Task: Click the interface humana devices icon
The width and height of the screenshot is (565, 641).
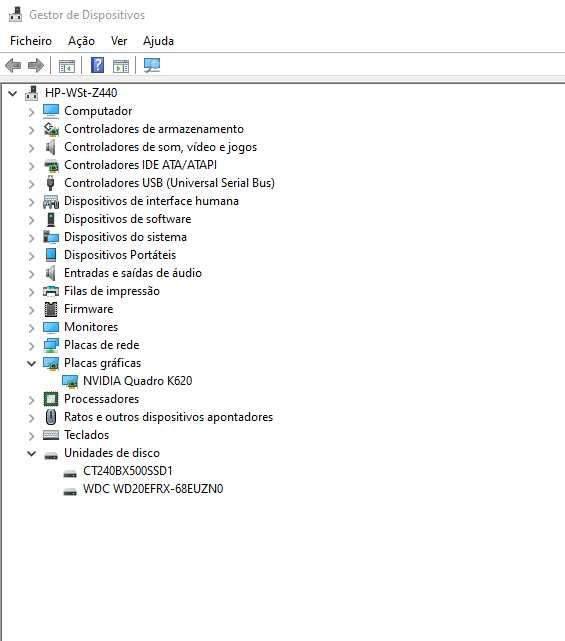Action: [51, 201]
